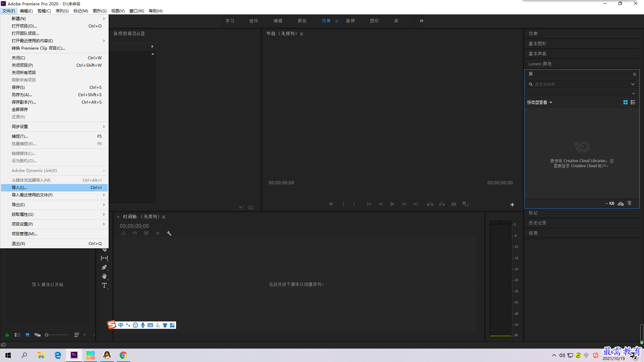644x362 pixels.
Task: Open the 序列(S) menu
Action: click(x=62, y=11)
